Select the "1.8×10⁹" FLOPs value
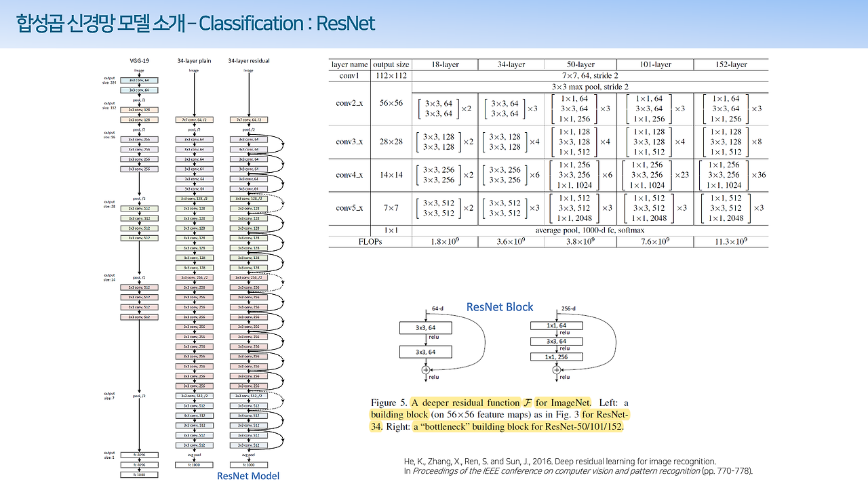 444,241
